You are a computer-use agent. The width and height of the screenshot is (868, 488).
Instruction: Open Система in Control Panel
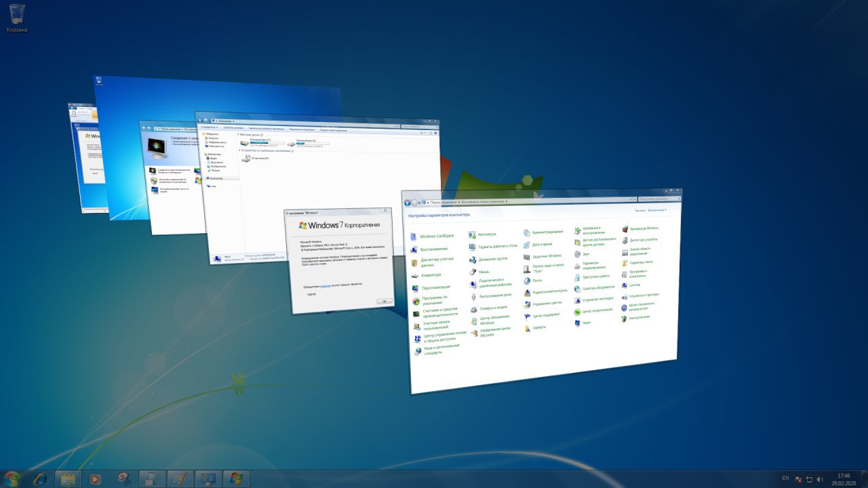631,285
